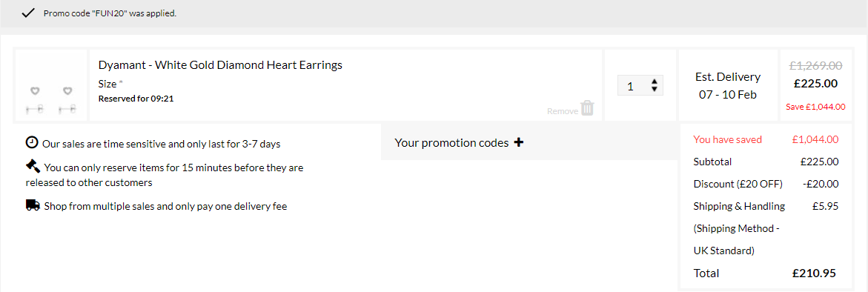Increase quantity with the up arrow
Screen dimensions: 868x292
click(655, 82)
